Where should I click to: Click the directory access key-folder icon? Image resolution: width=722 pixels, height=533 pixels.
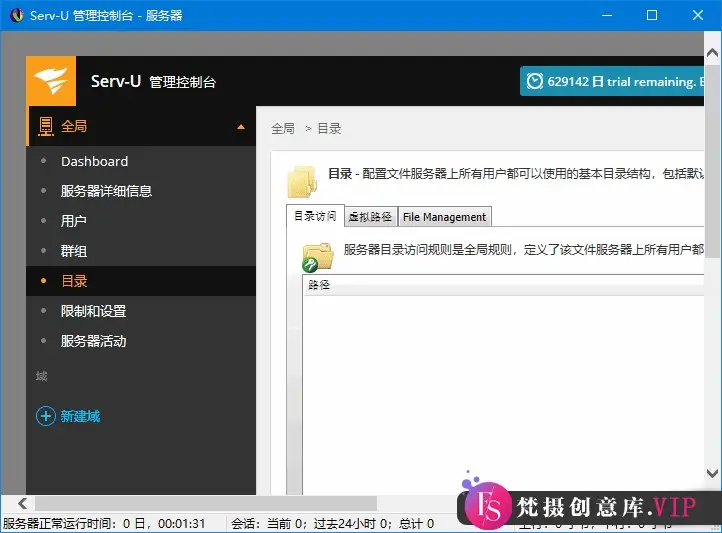[x=317, y=257]
